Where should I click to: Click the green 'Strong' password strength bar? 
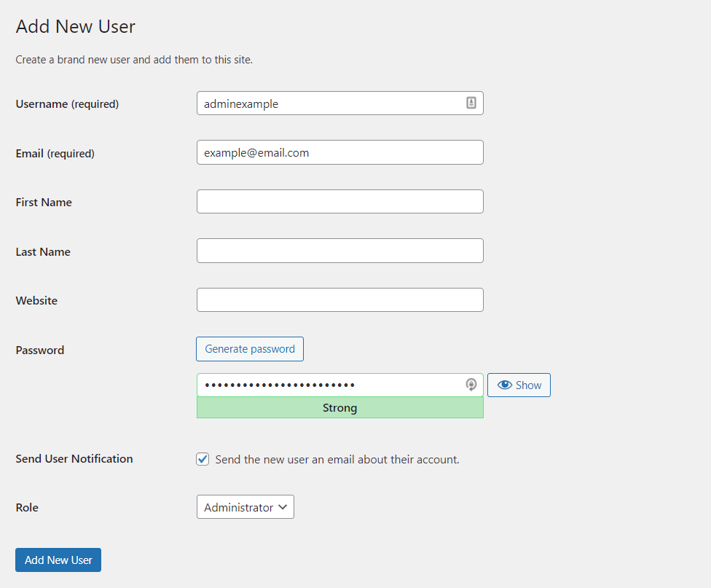[339, 407]
